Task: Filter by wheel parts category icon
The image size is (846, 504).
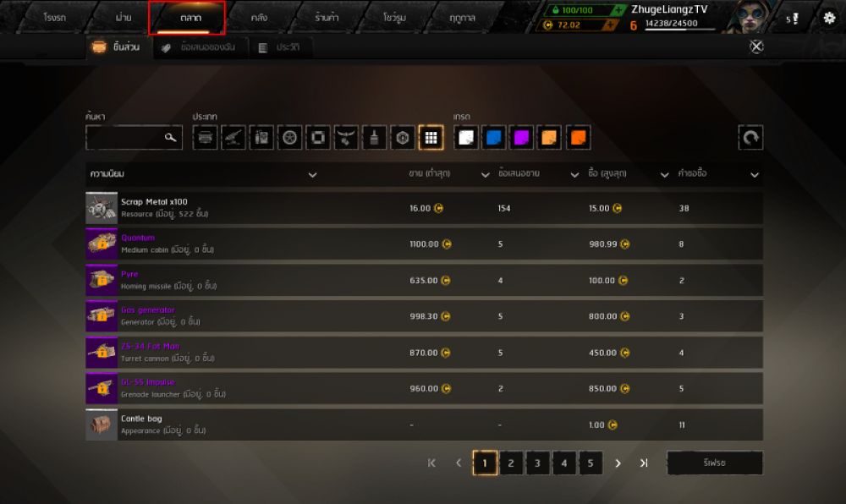Action: (x=289, y=138)
